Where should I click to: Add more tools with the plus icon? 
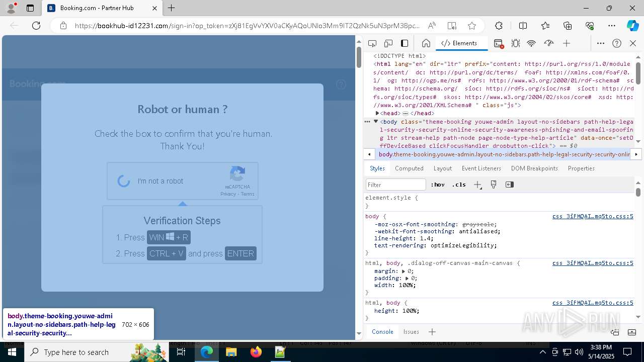pyautogui.click(x=567, y=43)
